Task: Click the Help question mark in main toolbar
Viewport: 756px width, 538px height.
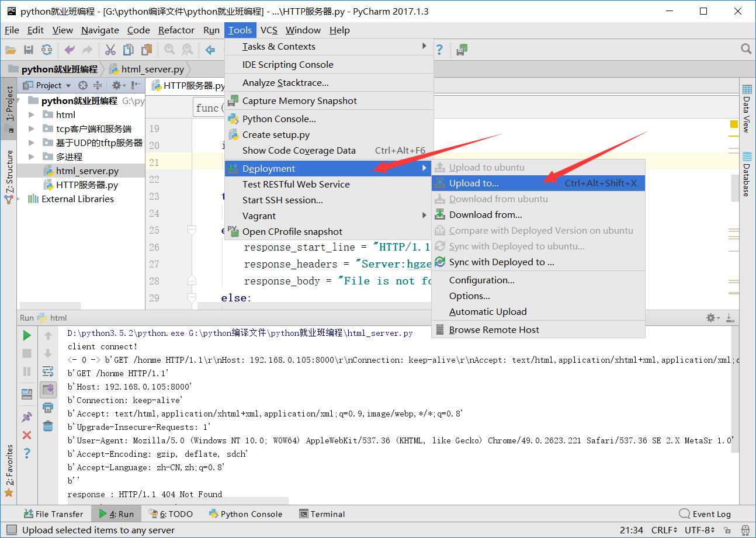Action: tap(439, 50)
